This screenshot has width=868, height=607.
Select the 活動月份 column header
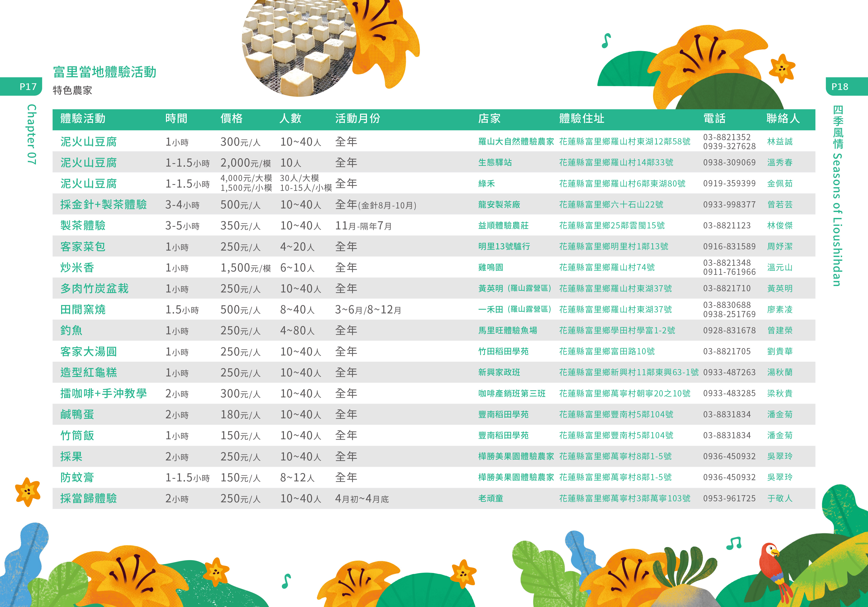tap(357, 119)
